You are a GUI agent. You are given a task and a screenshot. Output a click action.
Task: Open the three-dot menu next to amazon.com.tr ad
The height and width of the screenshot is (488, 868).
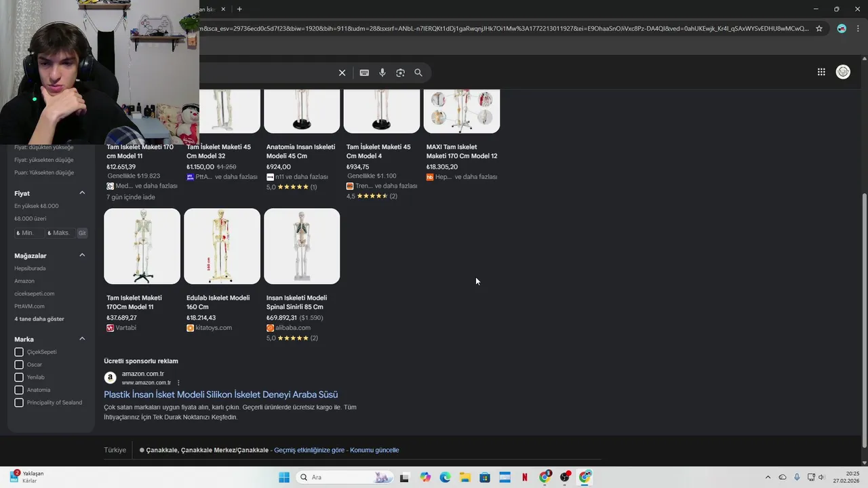click(178, 383)
